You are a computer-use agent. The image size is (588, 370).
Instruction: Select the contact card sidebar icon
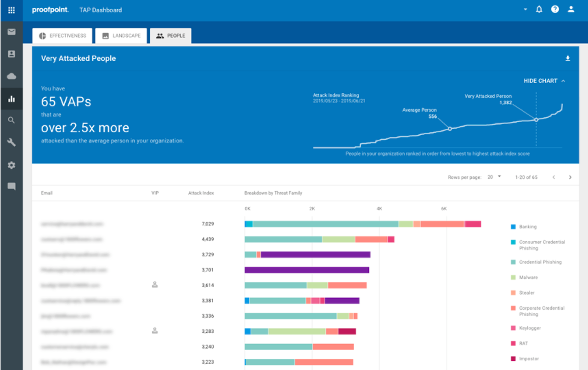[x=11, y=54]
